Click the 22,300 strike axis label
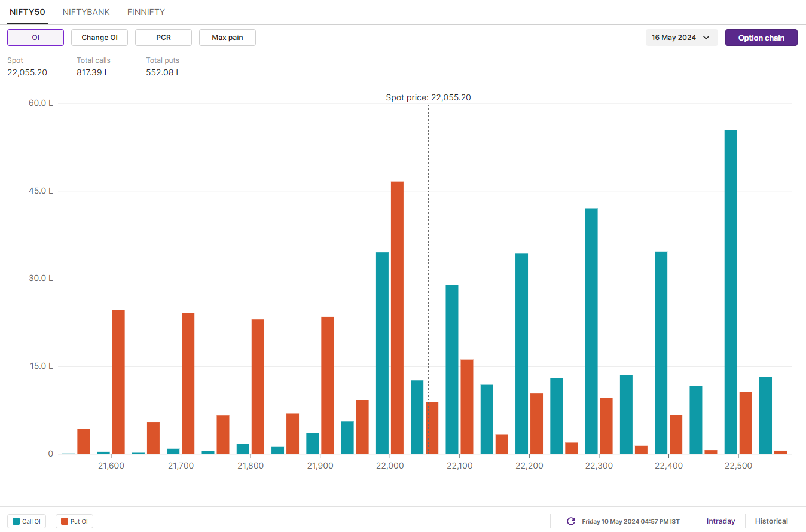The width and height of the screenshot is (806, 532). click(599, 466)
